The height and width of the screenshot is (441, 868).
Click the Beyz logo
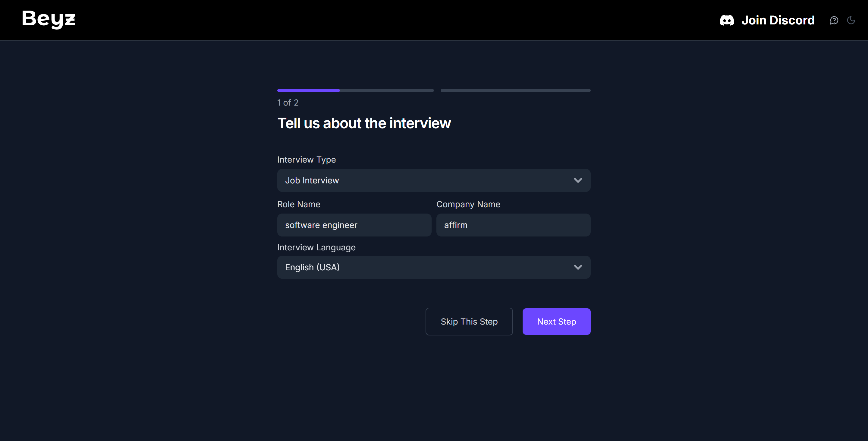pyautogui.click(x=49, y=19)
